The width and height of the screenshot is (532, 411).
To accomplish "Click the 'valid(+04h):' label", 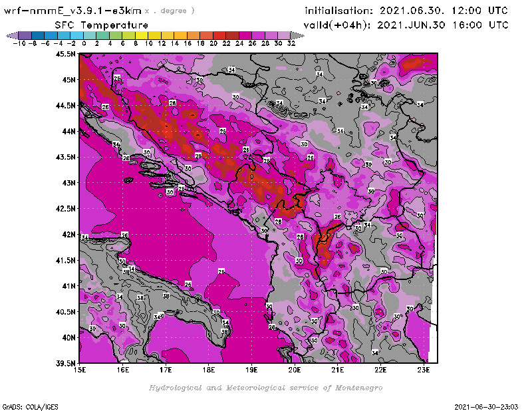I will [337, 25].
